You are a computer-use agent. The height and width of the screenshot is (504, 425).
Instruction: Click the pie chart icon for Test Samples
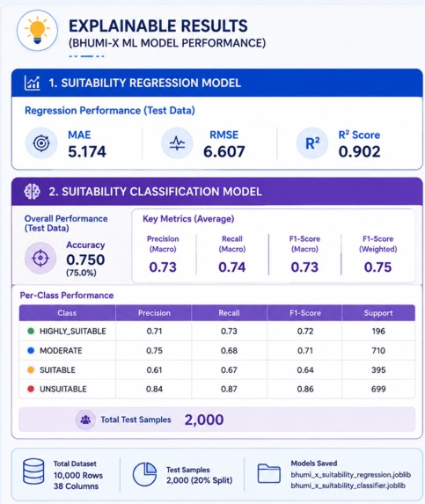(x=144, y=474)
